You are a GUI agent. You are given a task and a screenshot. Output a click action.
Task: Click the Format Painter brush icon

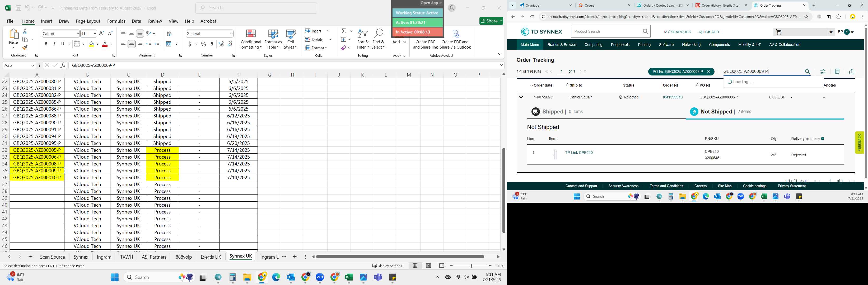coord(25,48)
